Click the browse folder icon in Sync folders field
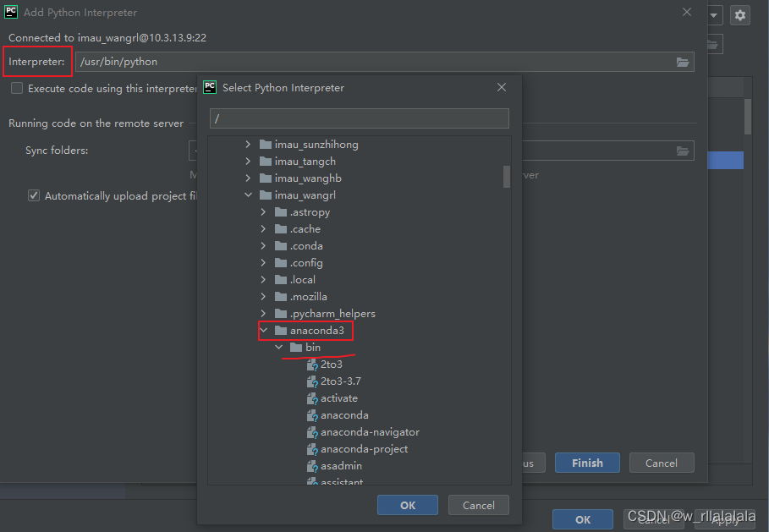The height and width of the screenshot is (532, 769). (683, 151)
